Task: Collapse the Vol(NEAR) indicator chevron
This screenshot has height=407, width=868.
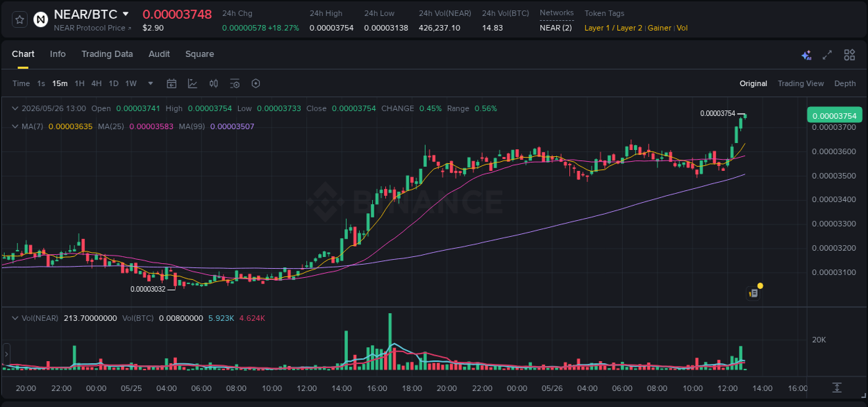Action: (15, 317)
